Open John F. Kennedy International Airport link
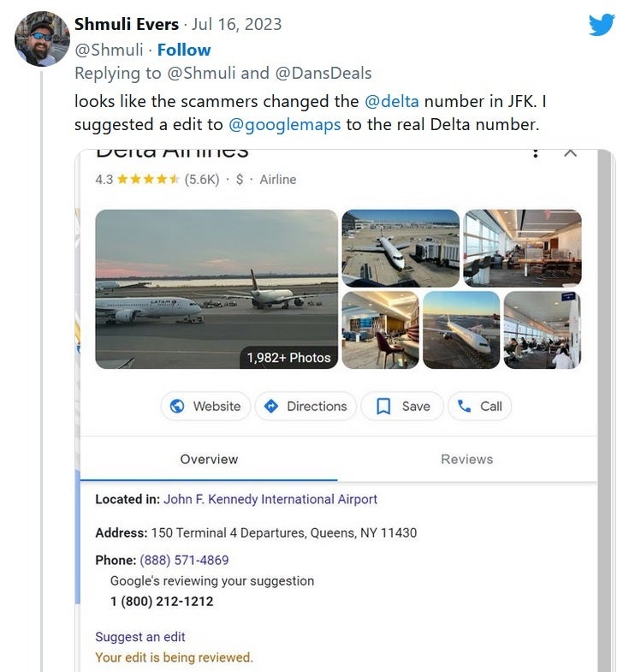 tap(270, 499)
